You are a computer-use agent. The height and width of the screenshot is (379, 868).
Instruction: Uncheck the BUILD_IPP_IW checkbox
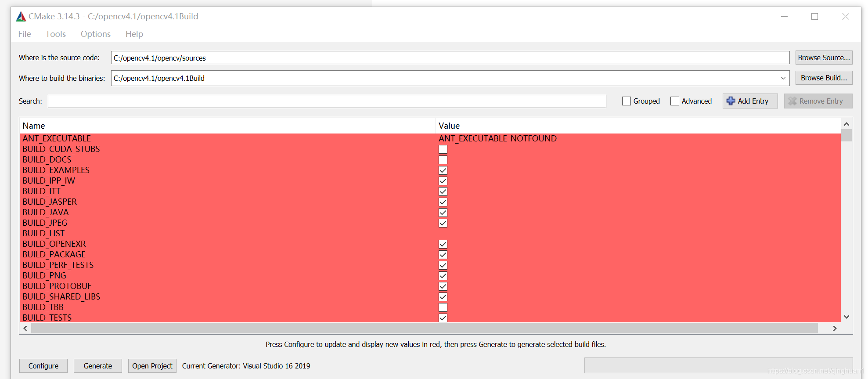point(443,181)
